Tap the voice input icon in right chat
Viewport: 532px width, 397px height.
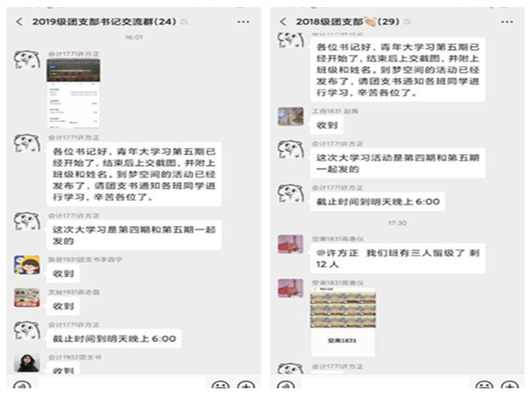click(285, 385)
